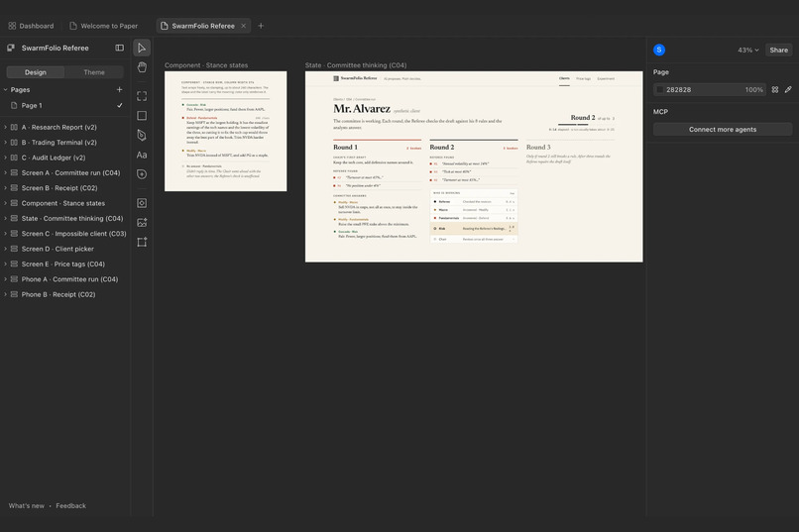Switch to the Dashboard tab
This screenshot has height=532, width=799.
pyautogui.click(x=31, y=26)
